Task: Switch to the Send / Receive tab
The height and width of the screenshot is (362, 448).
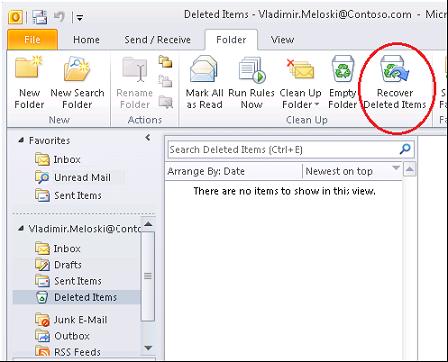Action: click(x=157, y=40)
